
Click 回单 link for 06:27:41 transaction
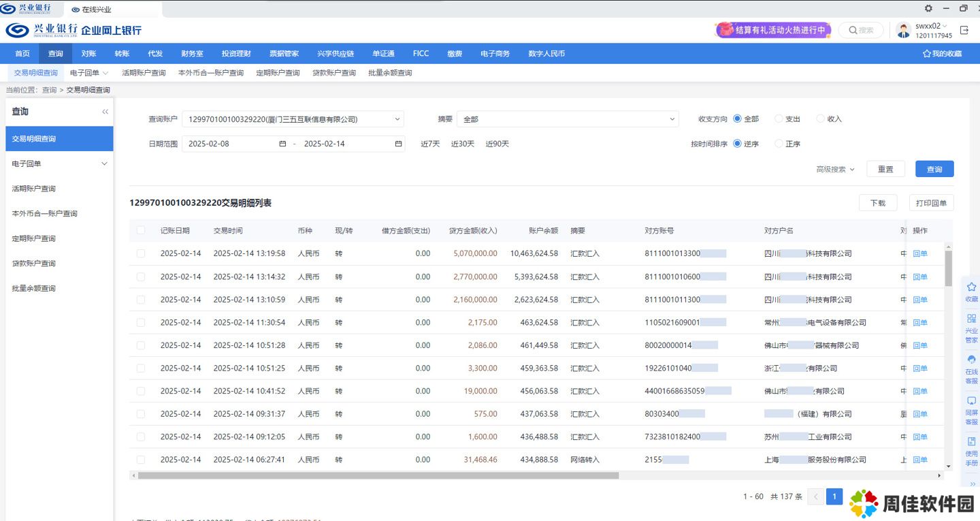[x=920, y=460]
